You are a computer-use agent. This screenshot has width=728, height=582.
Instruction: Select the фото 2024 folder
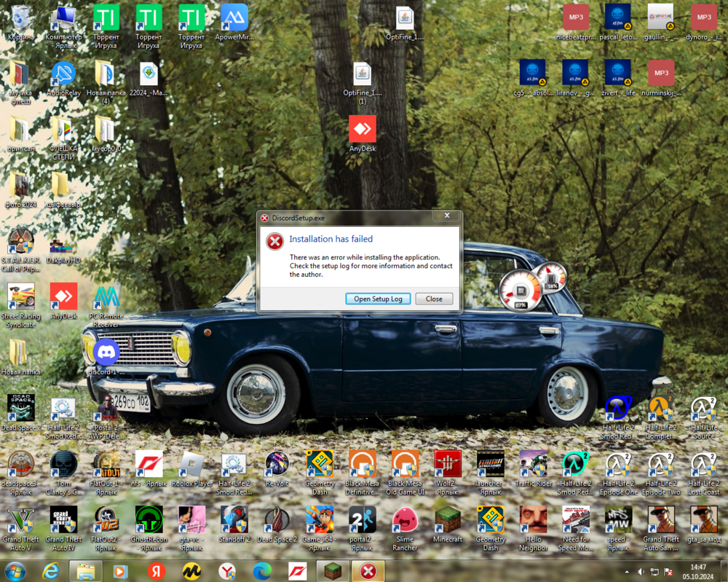coord(21,189)
